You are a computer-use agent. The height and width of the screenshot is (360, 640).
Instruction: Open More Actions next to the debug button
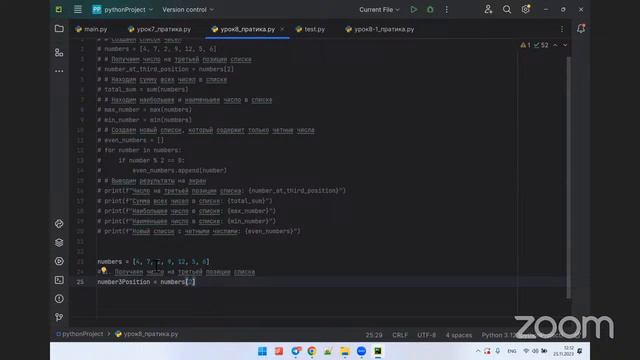447,9
